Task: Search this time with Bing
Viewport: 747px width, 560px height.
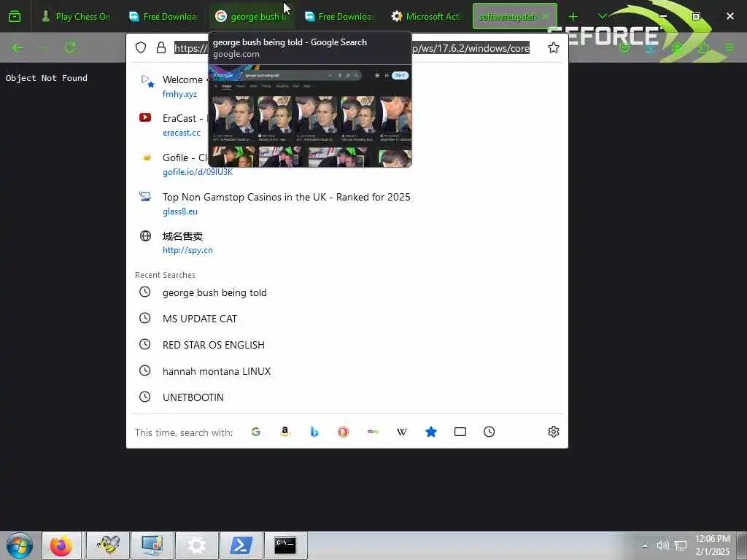Action: tap(314, 432)
